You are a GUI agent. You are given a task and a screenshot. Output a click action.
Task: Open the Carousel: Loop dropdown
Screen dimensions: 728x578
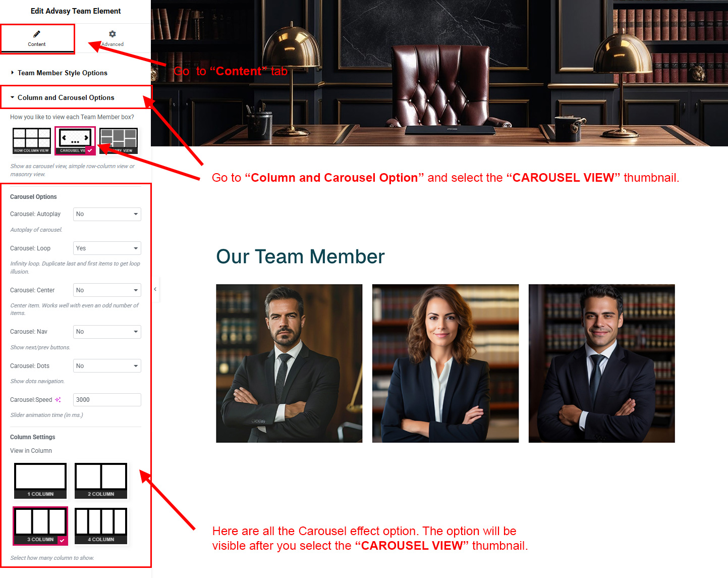click(x=107, y=248)
